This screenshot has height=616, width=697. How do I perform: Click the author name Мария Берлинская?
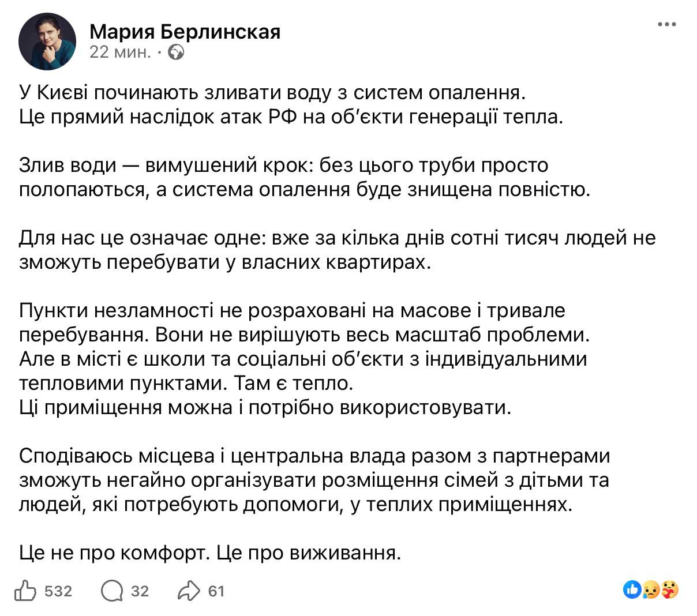185,31
